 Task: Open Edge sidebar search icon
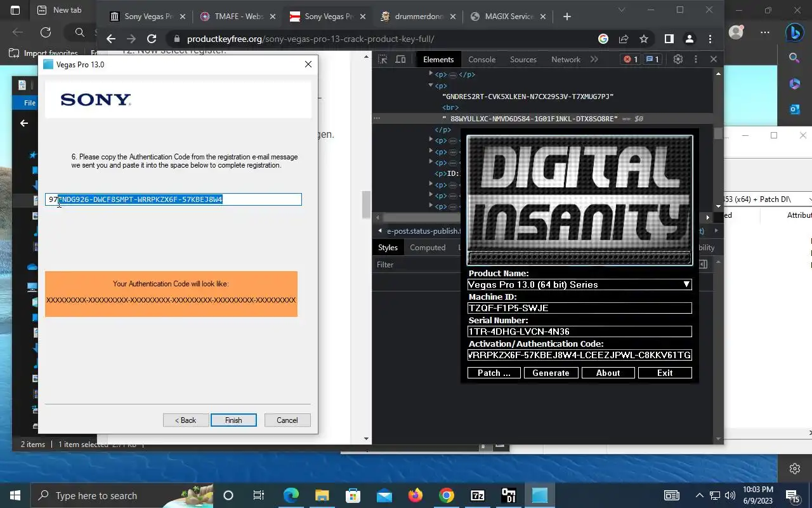(x=795, y=58)
